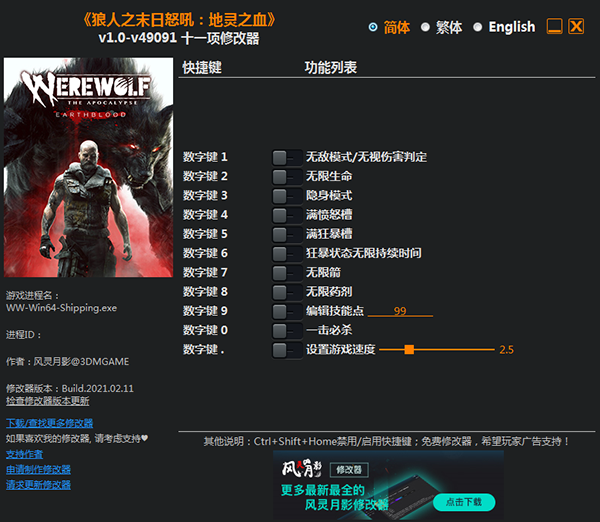Enable 满狂暴槽 toggle
This screenshot has height=522, width=600.
[x=287, y=234]
